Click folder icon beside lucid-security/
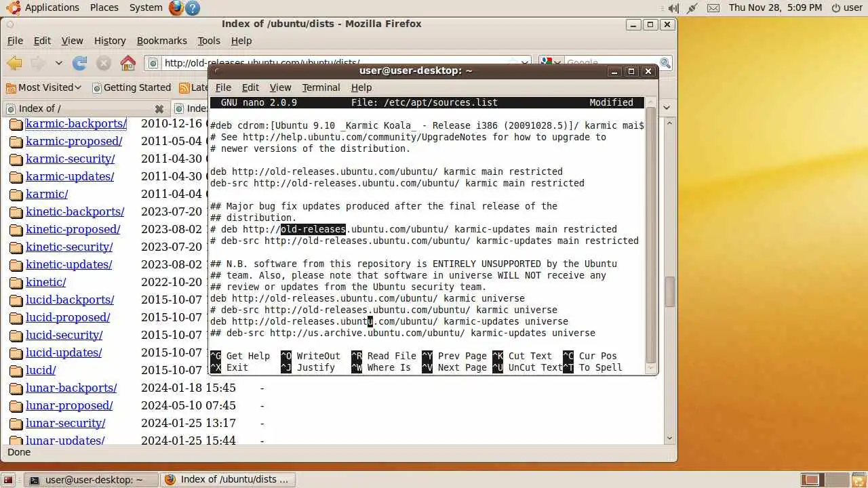Viewport: 868px width, 488px height. [x=16, y=335]
